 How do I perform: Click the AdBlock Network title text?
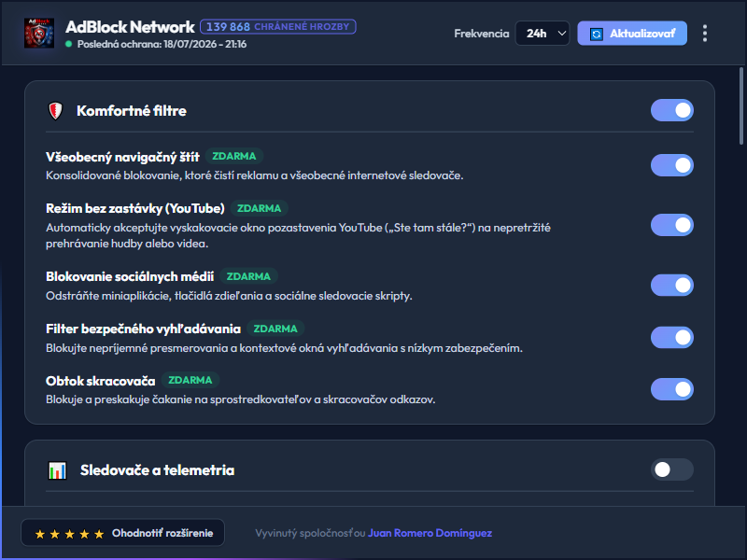point(130,27)
